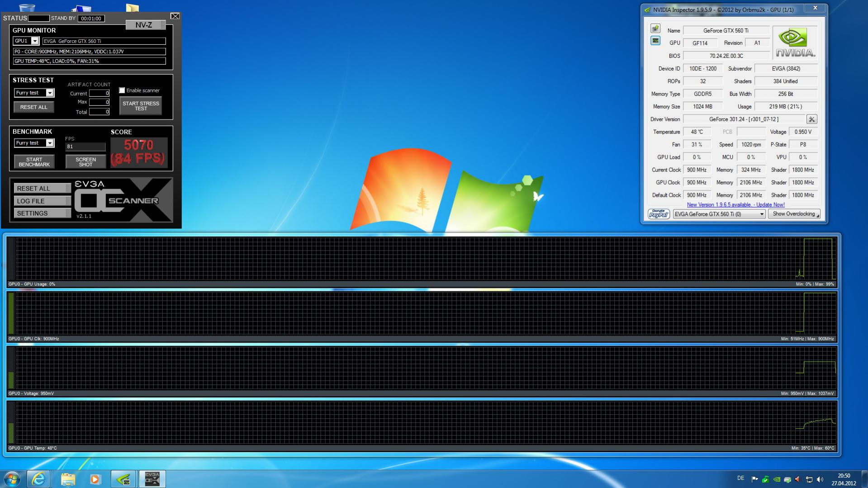
Task: Open the LOG FILE
Action: 42,201
